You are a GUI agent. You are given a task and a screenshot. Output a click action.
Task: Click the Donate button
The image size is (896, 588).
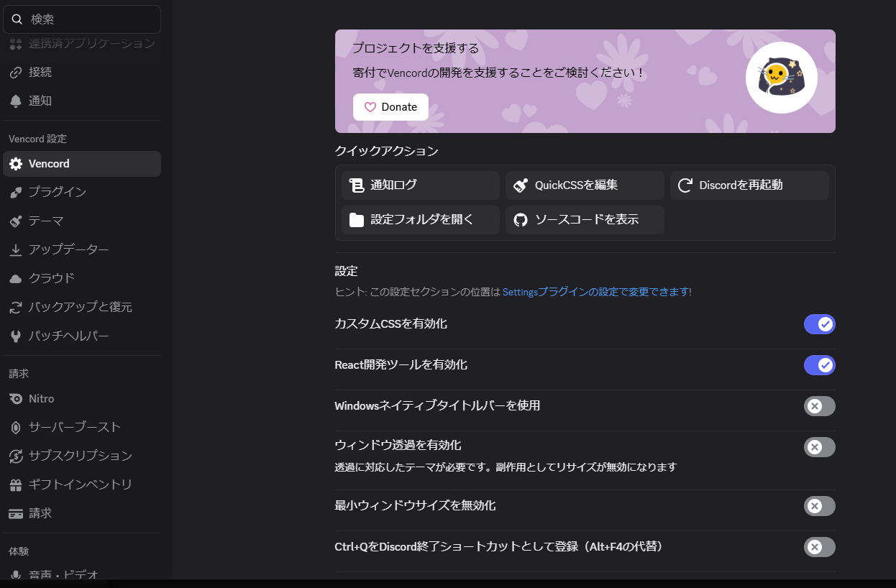(x=390, y=107)
